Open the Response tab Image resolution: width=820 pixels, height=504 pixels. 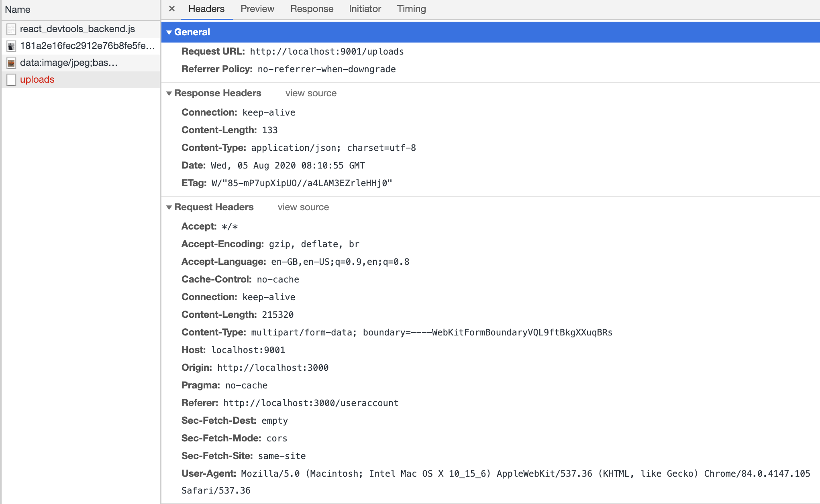coord(312,9)
